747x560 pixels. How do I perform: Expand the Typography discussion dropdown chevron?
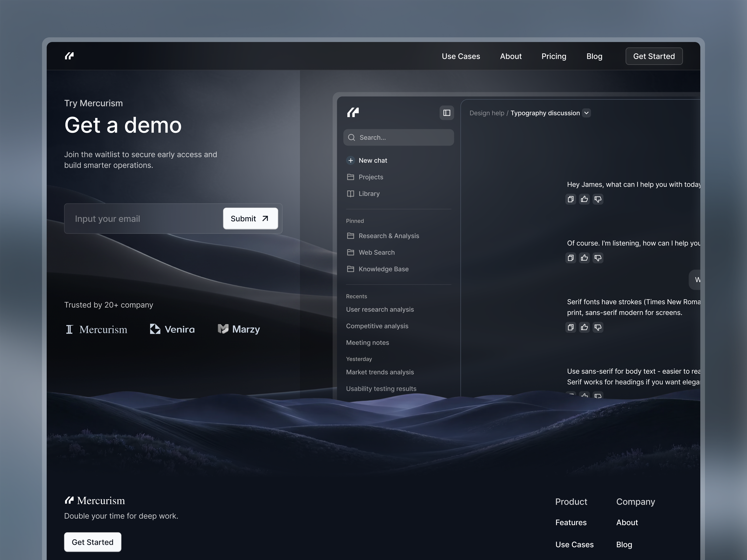pyautogui.click(x=587, y=113)
